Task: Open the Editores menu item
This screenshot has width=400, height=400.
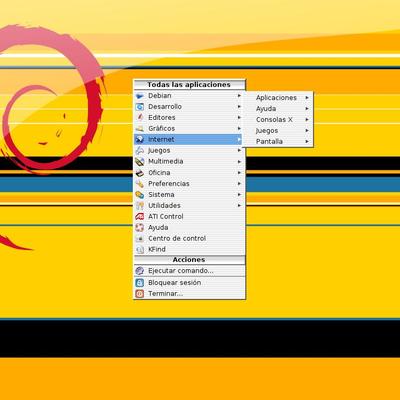Action: [189, 118]
